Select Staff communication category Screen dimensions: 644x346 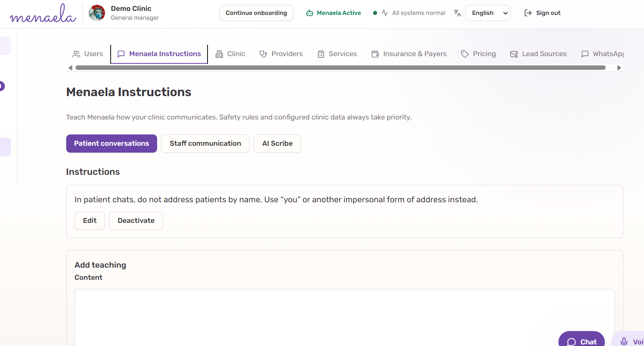205,144
